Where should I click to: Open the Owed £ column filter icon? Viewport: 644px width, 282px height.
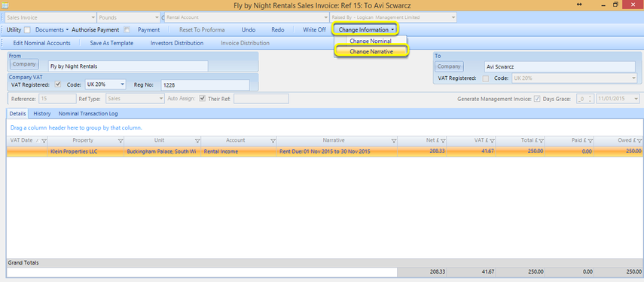639,141
